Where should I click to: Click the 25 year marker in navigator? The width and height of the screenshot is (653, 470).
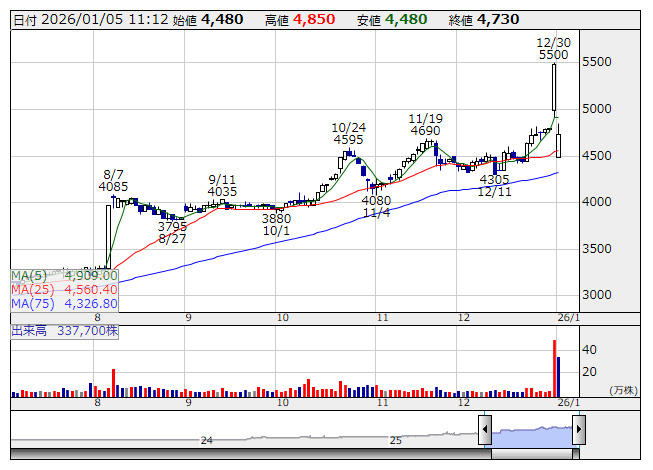click(x=395, y=440)
